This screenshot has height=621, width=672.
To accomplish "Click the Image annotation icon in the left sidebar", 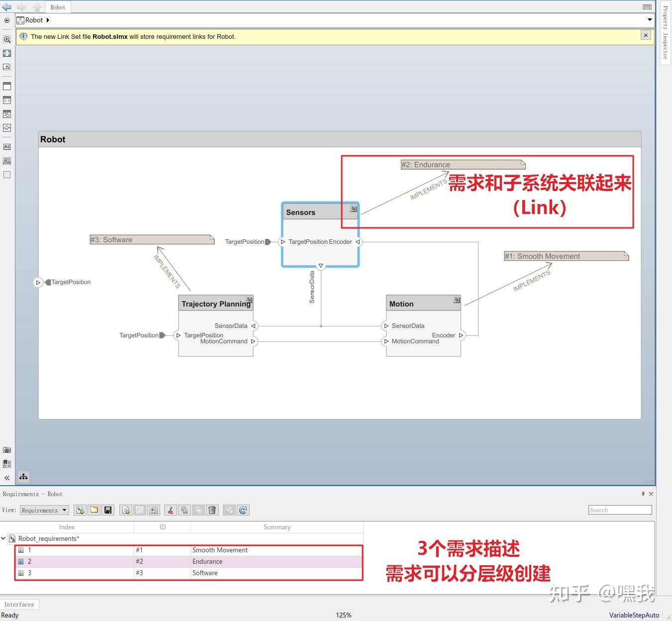I will click(x=7, y=161).
